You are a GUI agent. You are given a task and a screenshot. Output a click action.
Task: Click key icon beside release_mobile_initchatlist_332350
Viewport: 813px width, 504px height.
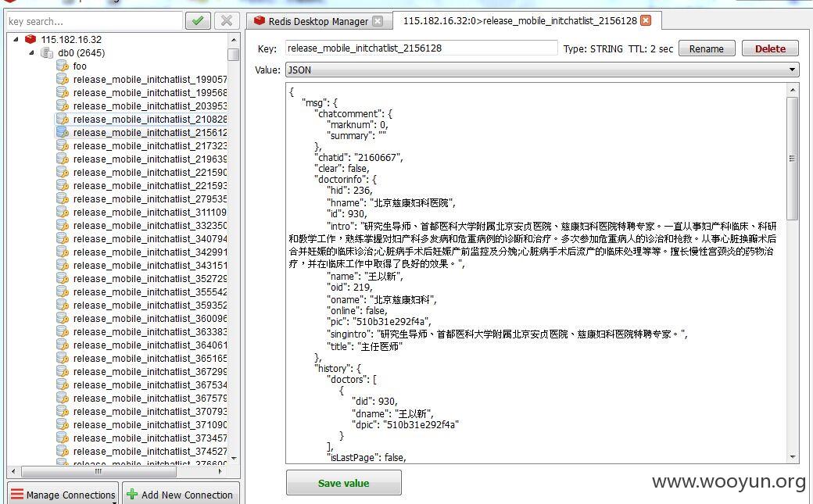pyautogui.click(x=63, y=226)
